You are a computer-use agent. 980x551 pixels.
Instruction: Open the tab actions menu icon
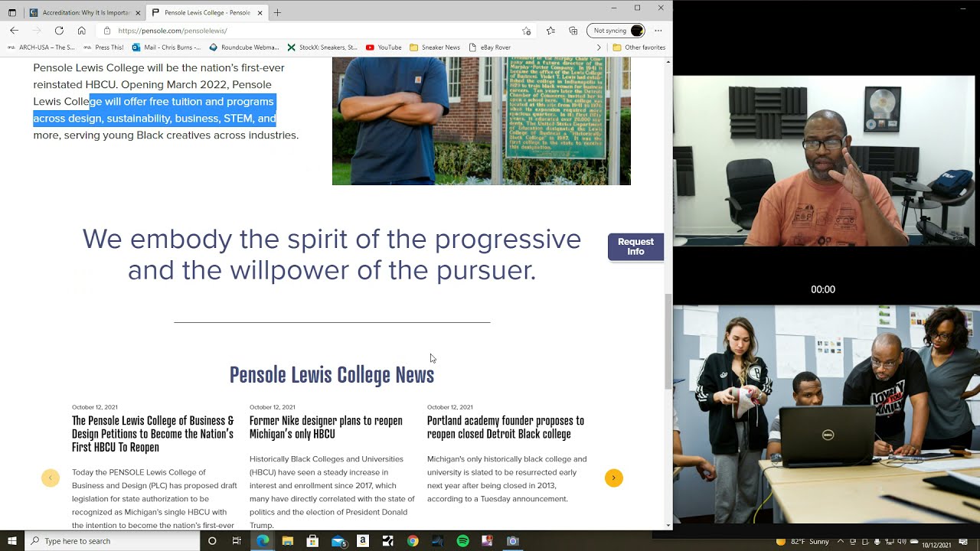(12, 12)
